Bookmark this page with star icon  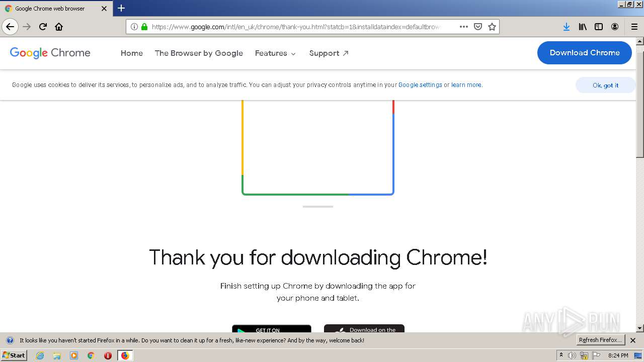[x=492, y=27]
